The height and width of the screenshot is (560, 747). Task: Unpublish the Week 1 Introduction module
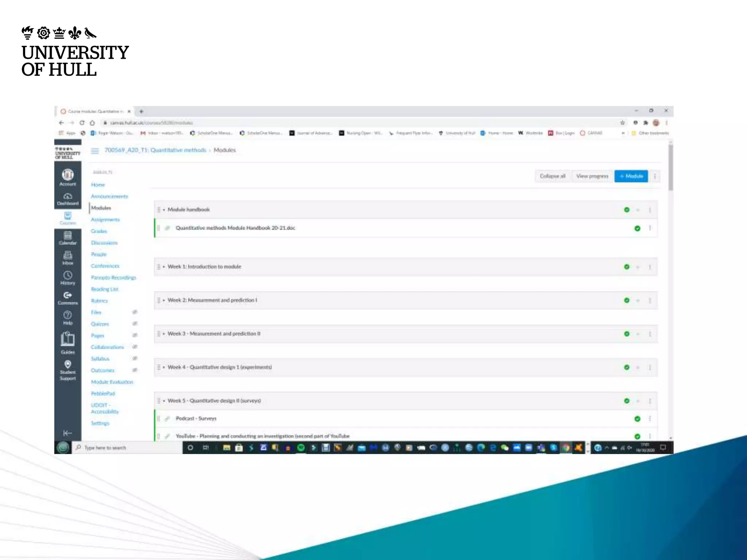coord(627,267)
